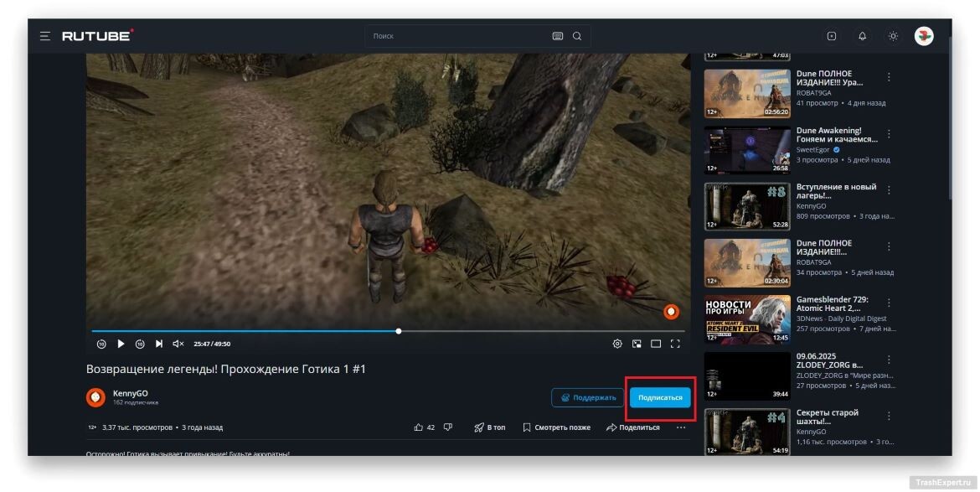Screen dimensions: 980x492
Task: Open thumbnail of Gamesblender Новости про игры
Action: (x=747, y=319)
